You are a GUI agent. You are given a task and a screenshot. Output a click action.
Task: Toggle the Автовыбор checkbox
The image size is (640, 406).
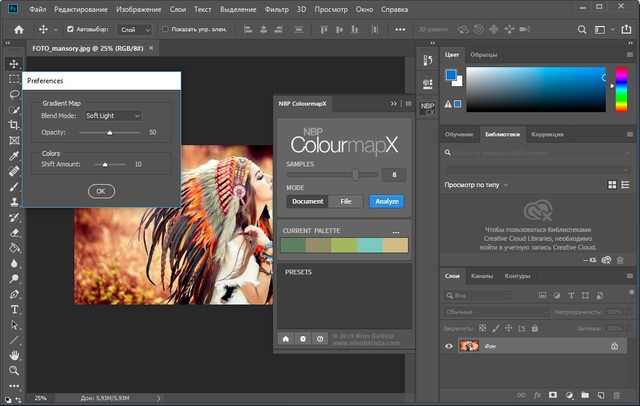(70, 30)
